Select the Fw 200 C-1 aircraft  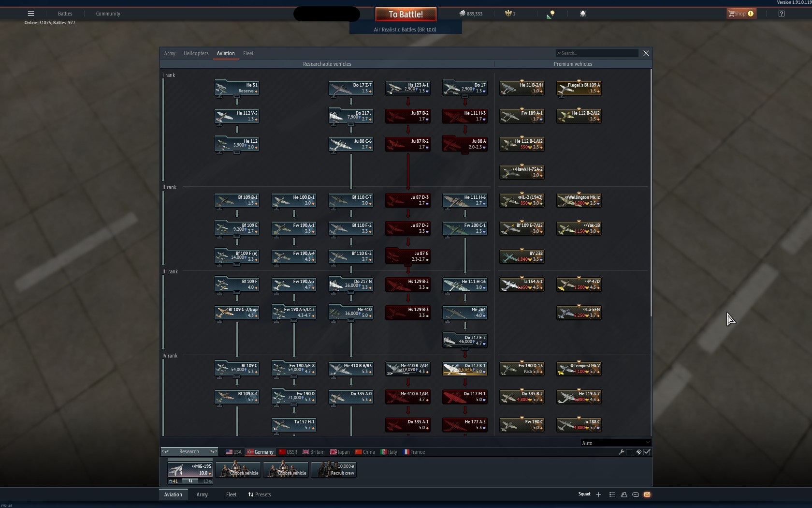tap(465, 228)
